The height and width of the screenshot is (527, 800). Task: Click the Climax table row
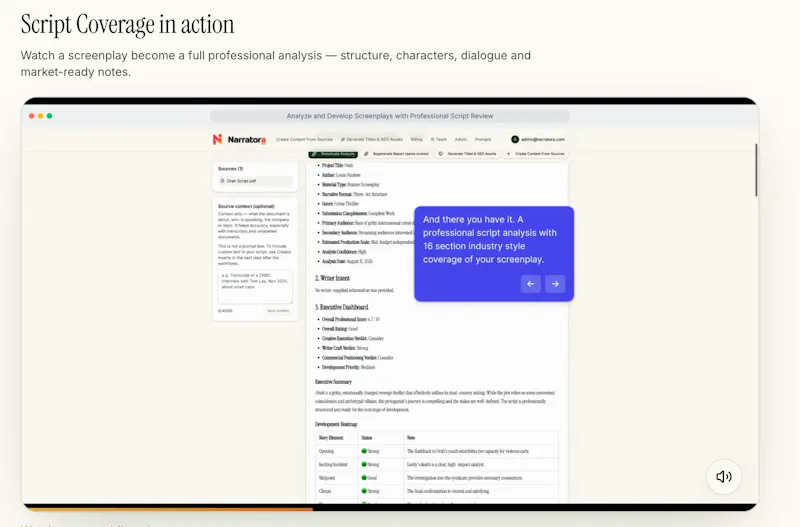[437, 491]
